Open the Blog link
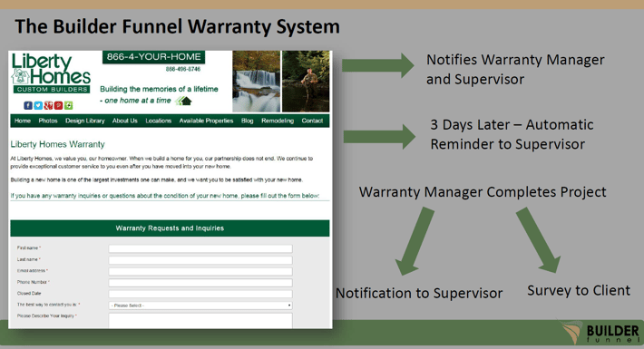This screenshot has height=349, width=644. 248,121
